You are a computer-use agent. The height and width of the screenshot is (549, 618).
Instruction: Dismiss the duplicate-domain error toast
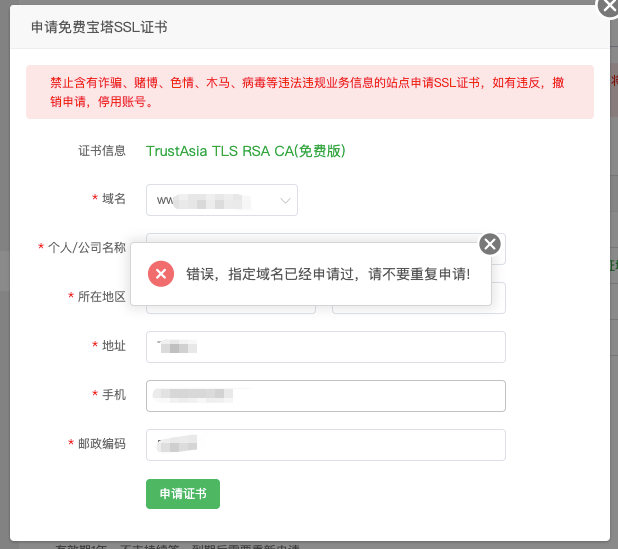(489, 244)
